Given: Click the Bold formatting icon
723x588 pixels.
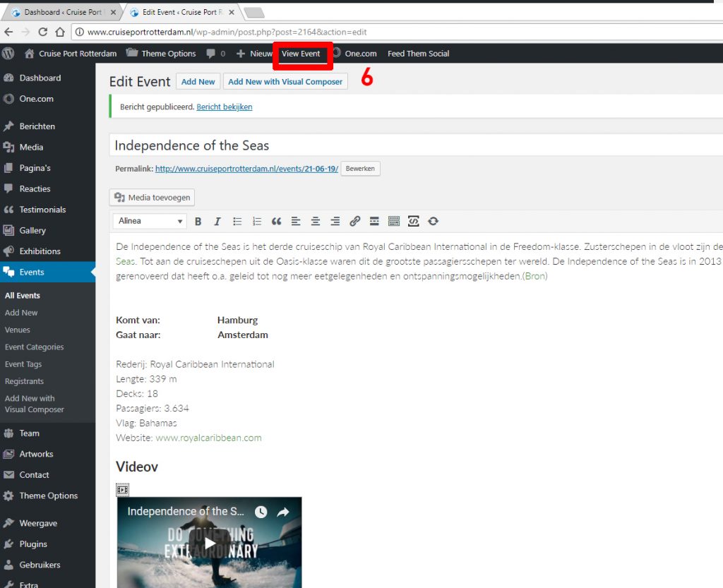Looking at the screenshot, I should point(198,221).
